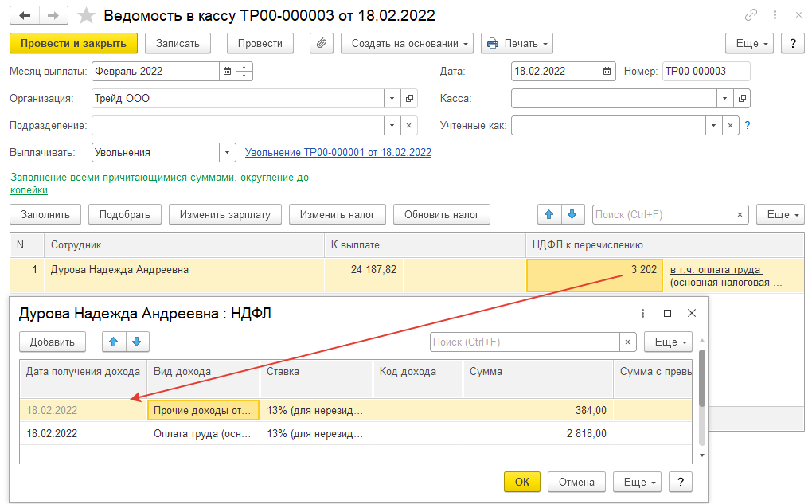The height and width of the screenshot is (504, 812).
Task: Open Организация record via open-form icon
Action: pos(409,99)
